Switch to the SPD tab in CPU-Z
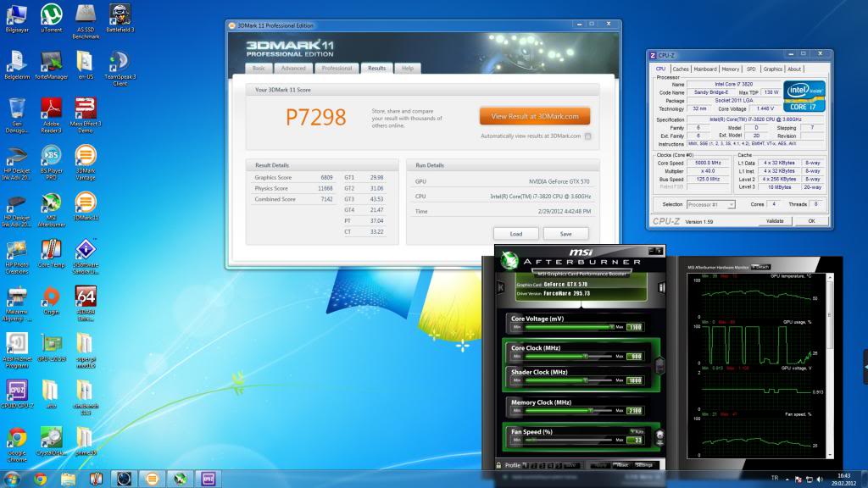The height and width of the screenshot is (488, 868). pos(751,69)
